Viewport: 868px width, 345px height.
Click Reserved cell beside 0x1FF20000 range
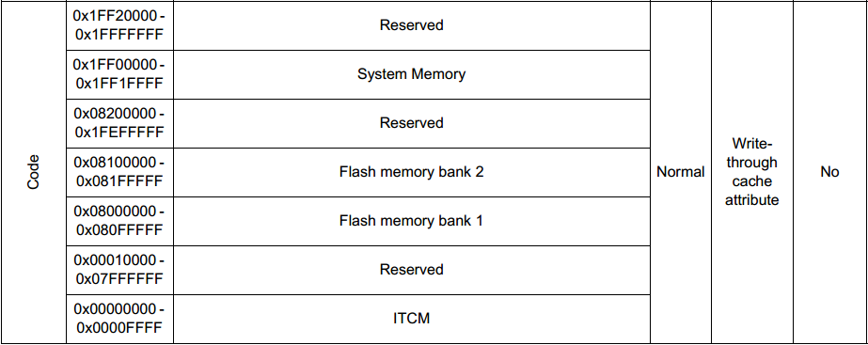(411, 25)
